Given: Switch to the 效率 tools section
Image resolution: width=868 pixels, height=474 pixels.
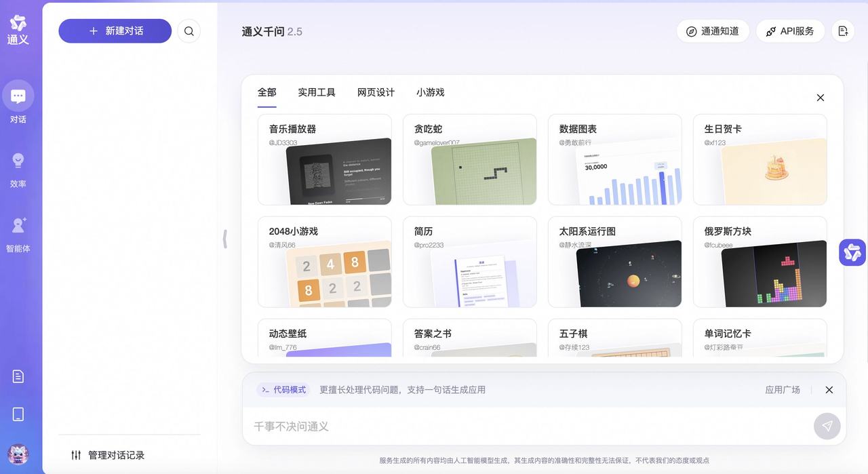Looking at the screenshot, I should click(18, 168).
